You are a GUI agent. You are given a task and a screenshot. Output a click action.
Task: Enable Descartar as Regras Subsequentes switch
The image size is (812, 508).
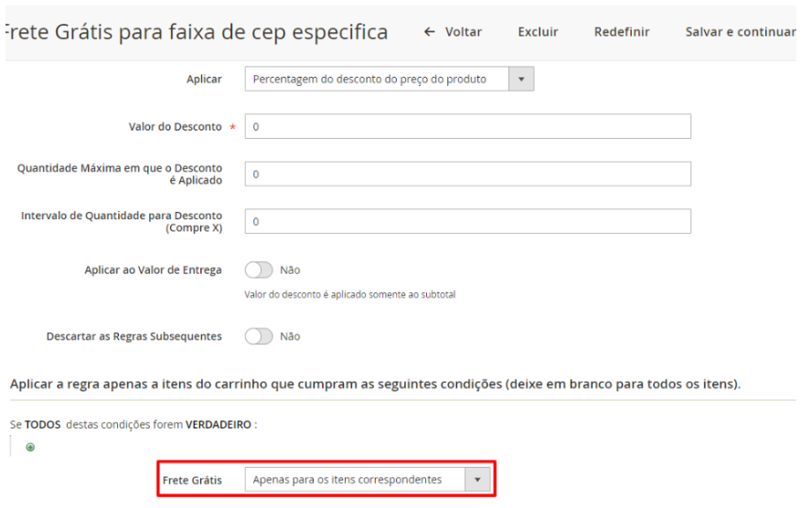tap(259, 336)
